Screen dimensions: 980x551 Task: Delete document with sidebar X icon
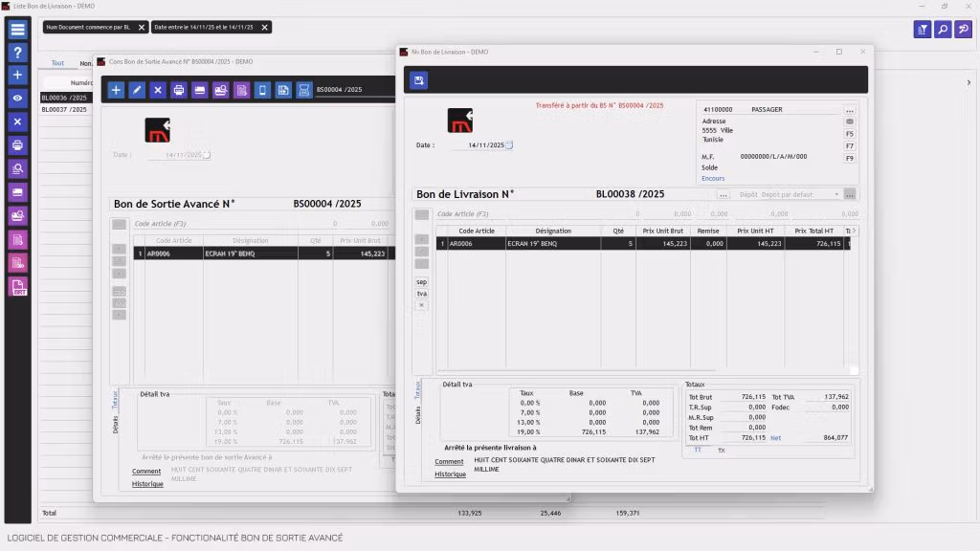(17, 121)
